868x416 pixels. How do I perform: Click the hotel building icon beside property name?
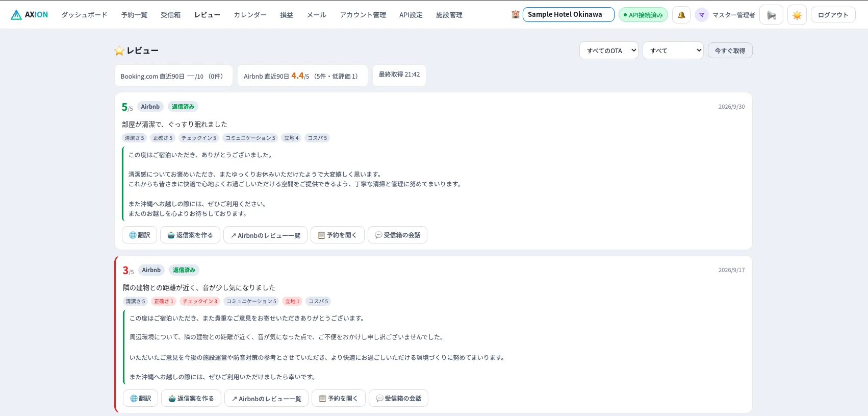[516, 14]
